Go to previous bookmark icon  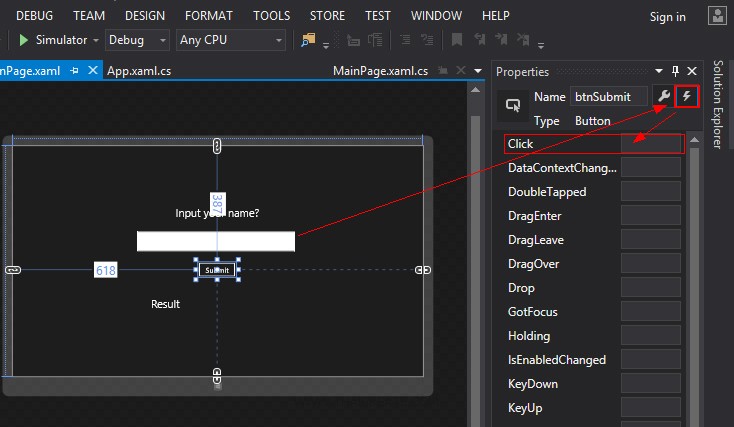479,39
